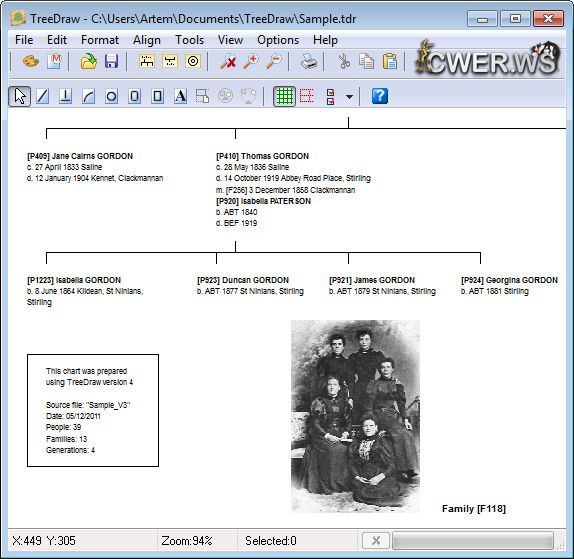Open a file with the folder icon
574x559 pixels.
pyautogui.click(x=89, y=61)
